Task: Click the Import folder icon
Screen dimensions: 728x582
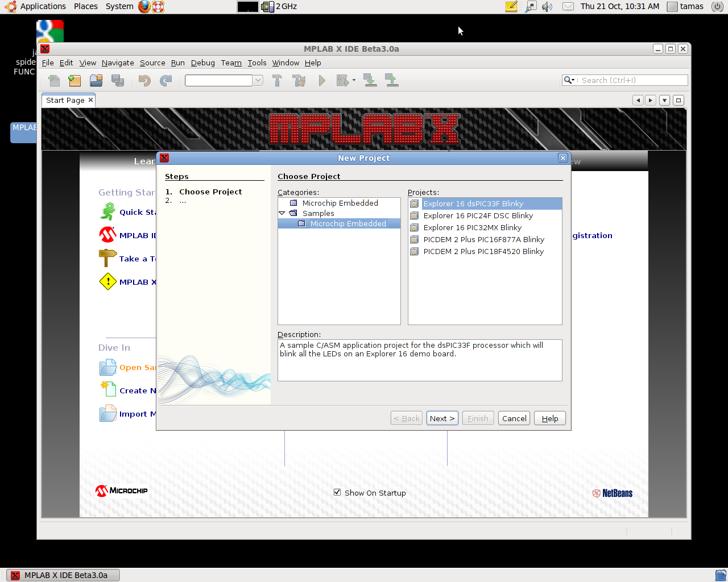Action: click(107, 413)
